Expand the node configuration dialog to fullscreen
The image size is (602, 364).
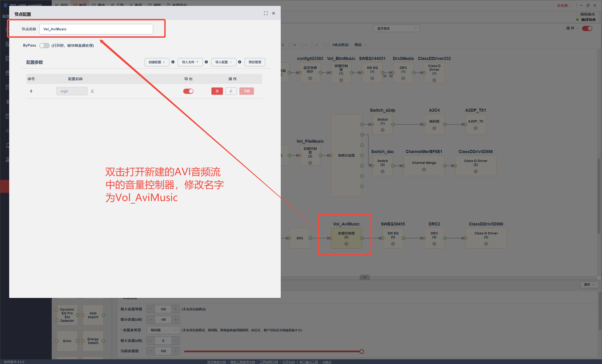click(265, 13)
